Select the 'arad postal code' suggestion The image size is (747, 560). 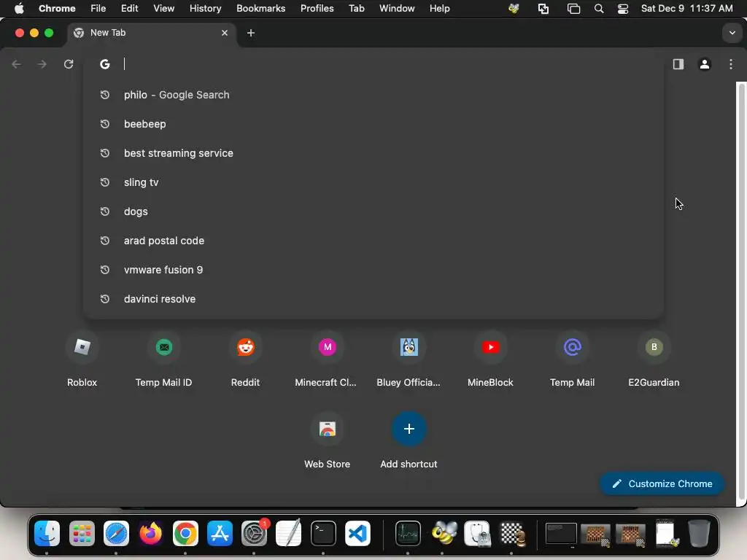point(373,241)
